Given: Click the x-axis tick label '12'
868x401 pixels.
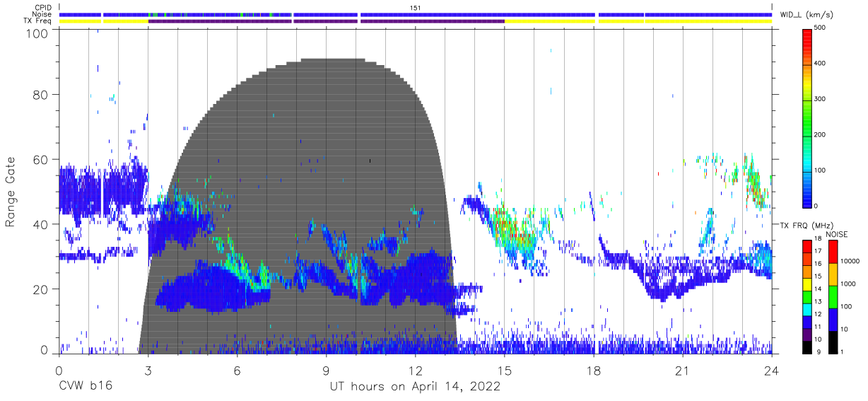Looking at the screenshot, I should (x=416, y=371).
